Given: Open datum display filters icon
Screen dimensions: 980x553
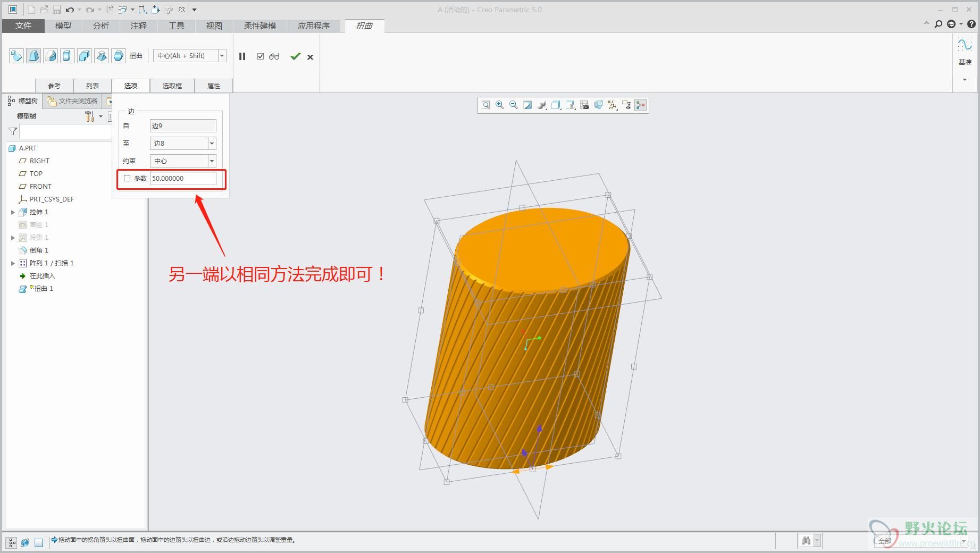Looking at the screenshot, I should click(x=613, y=105).
